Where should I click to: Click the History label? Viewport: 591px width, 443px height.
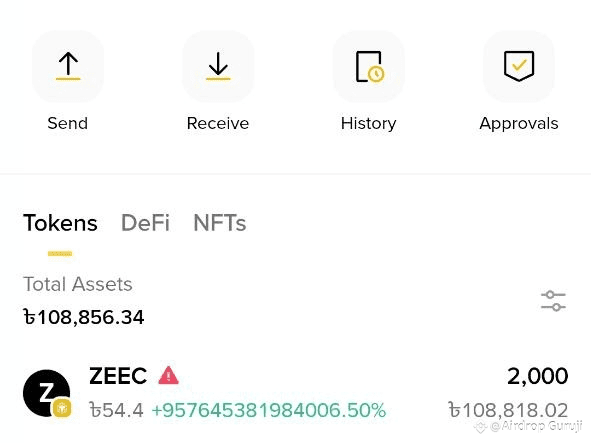coord(369,124)
